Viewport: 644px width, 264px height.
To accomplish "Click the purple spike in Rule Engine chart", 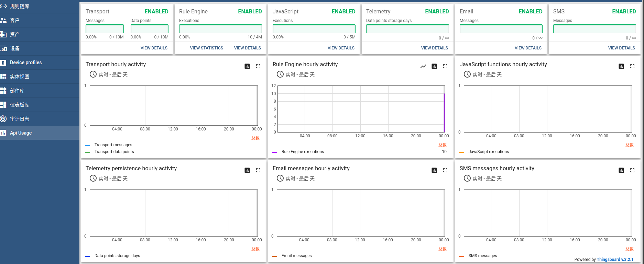I will (444, 113).
